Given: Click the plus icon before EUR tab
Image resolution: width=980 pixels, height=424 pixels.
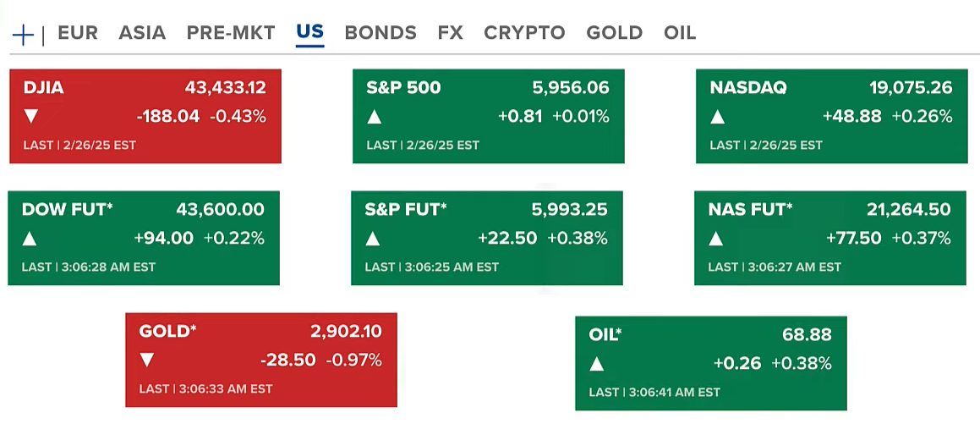Looking at the screenshot, I should click(23, 34).
